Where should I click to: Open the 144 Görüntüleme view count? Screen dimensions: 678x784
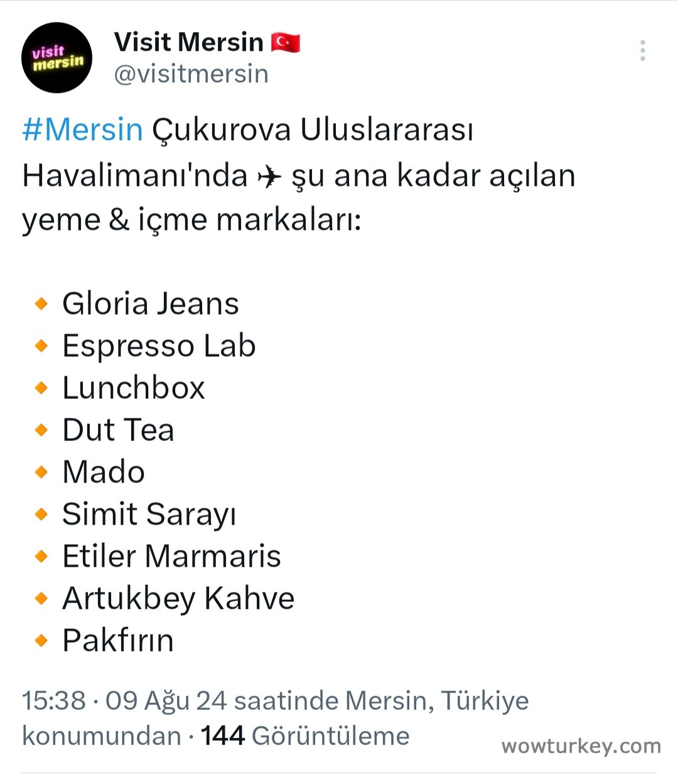click(x=305, y=736)
